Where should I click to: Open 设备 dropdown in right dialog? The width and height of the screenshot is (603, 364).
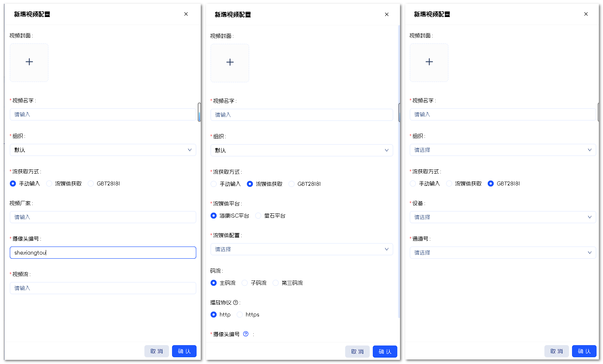[503, 217]
